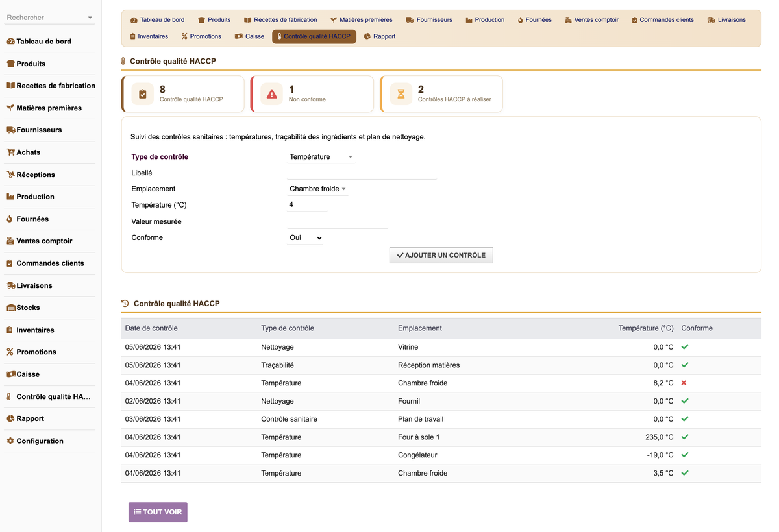Viewport: 779px width, 532px height.
Task: Click the Tout voir button
Action: point(158,512)
